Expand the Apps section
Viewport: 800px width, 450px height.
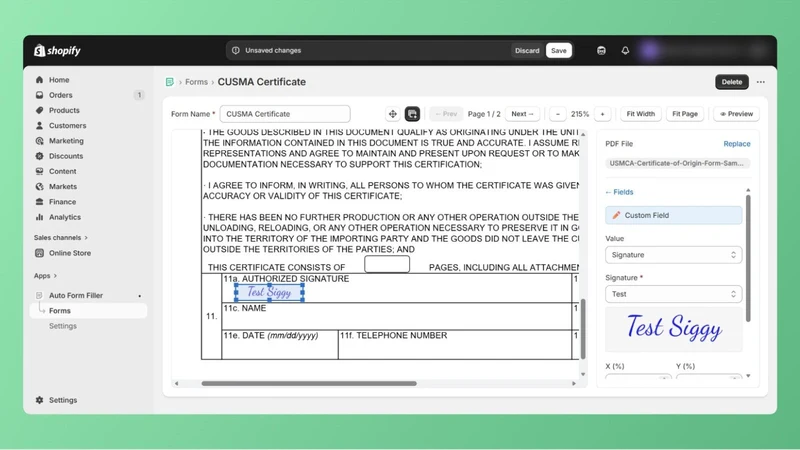[x=45, y=276]
